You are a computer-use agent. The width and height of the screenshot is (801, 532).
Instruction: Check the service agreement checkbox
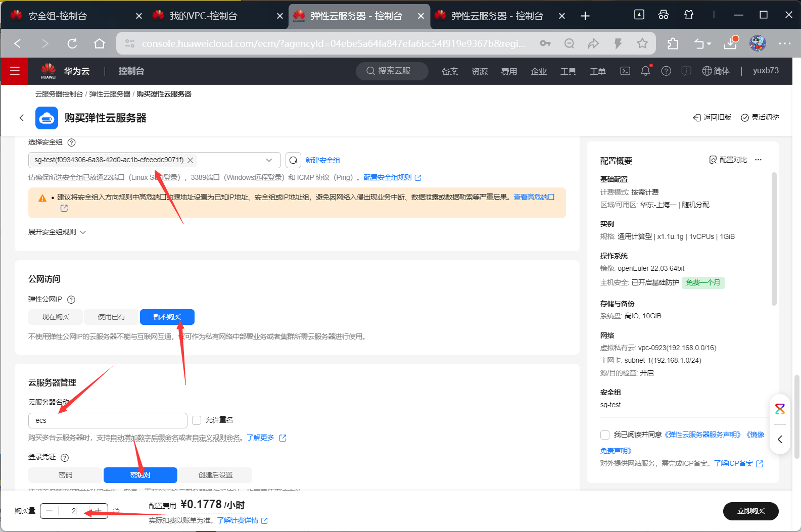click(604, 434)
